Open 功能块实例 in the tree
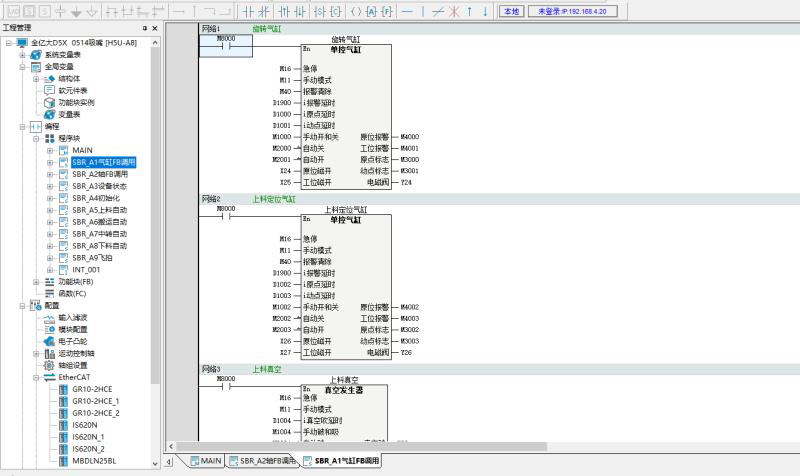This screenshot has height=476, width=800. 76,103
